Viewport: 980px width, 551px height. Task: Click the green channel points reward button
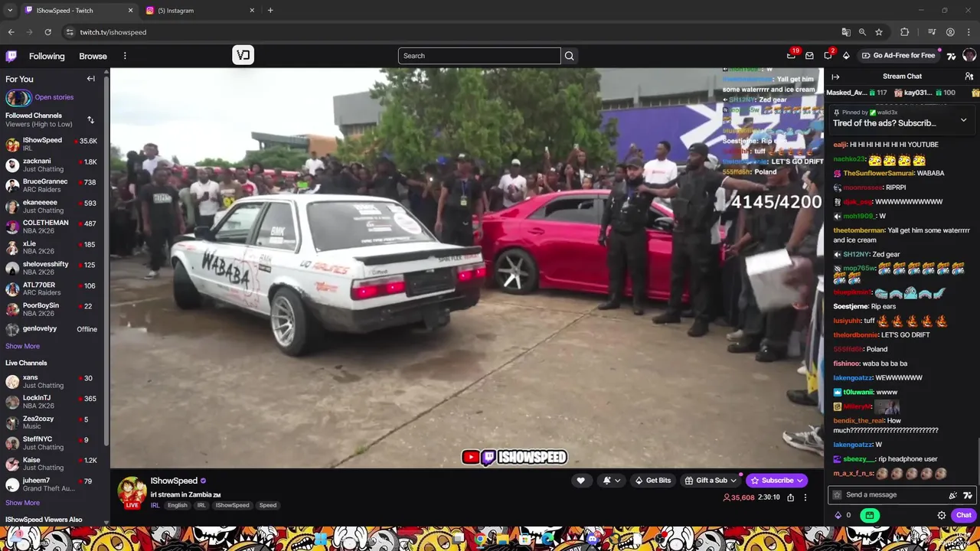[x=869, y=516]
